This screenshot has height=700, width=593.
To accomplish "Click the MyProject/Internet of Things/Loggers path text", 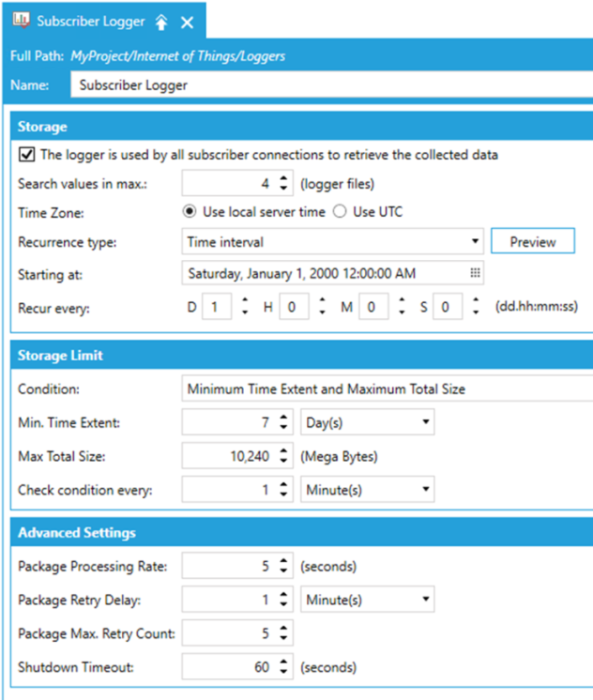I will tap(177, 55).
